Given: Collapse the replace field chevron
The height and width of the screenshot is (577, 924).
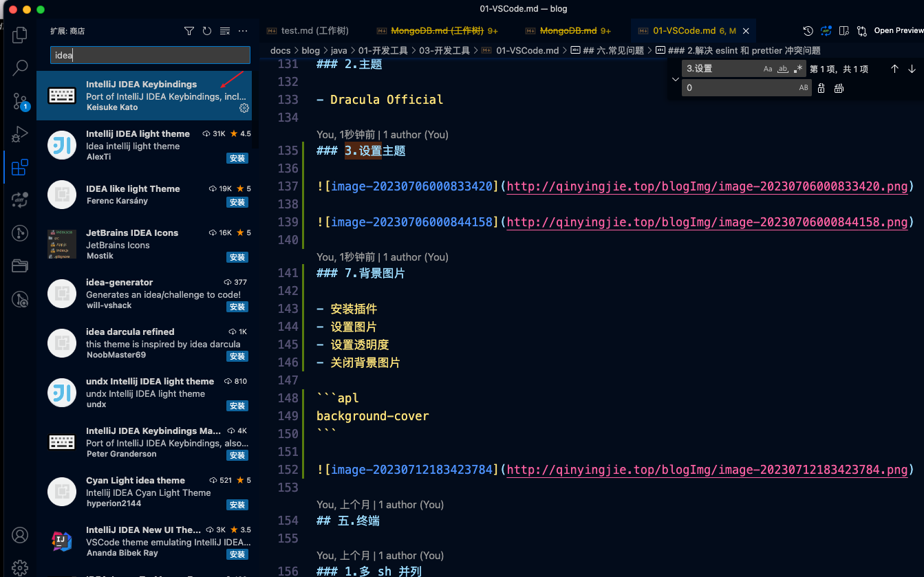Looking at the screenshot, I should (x=675, y=78).
